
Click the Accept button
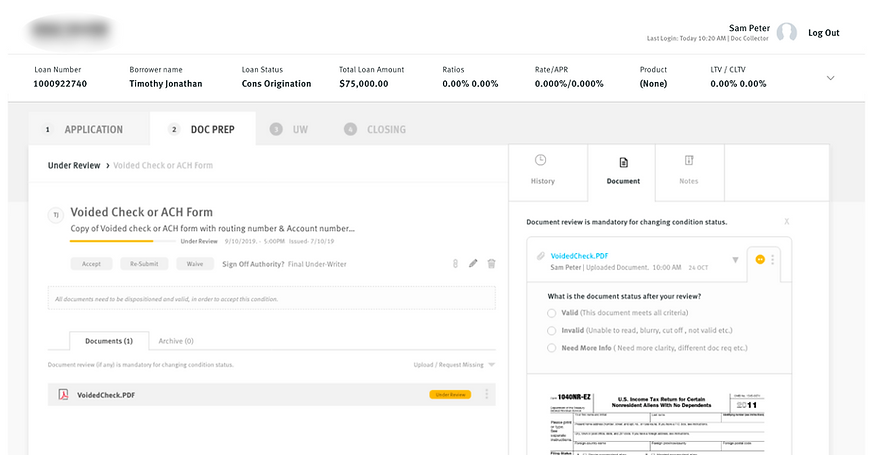pos(91,264)
